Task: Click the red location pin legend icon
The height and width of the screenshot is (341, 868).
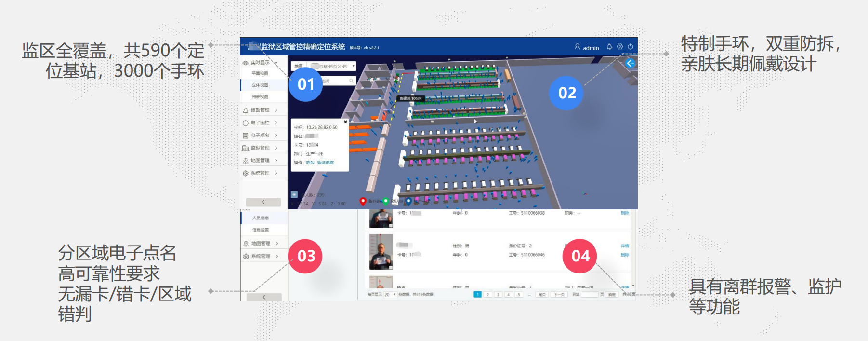Action: tap(363, 201)
